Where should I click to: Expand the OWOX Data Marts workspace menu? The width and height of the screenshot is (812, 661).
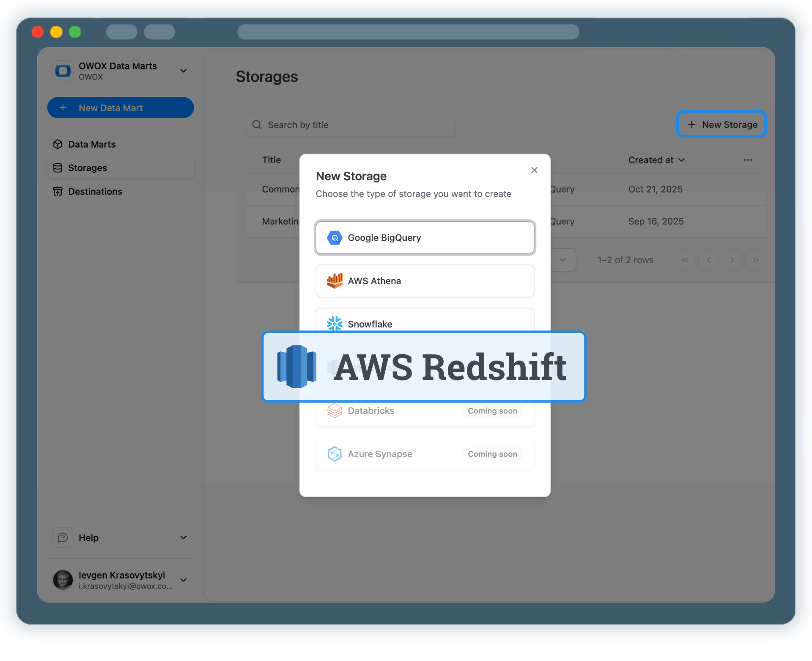click(184, 71)
